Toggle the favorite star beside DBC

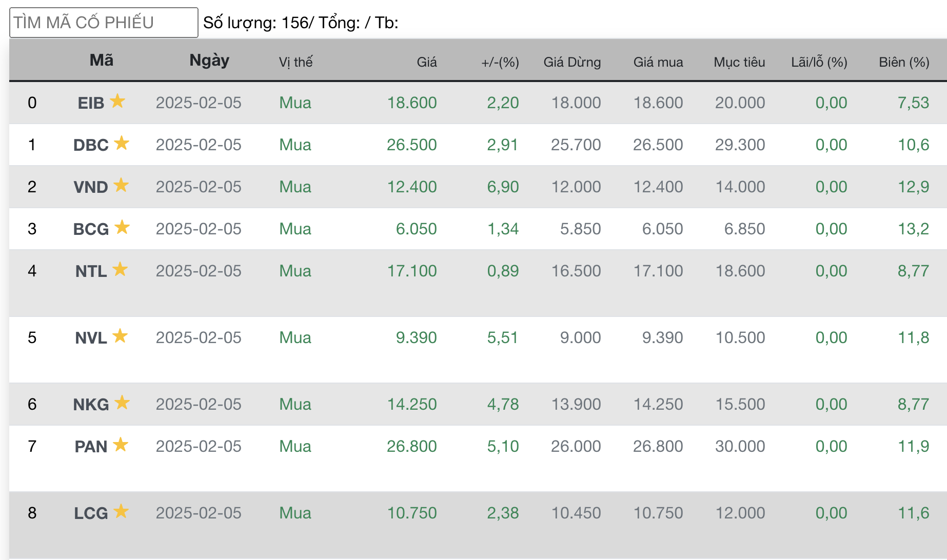[x=122, y=143]
